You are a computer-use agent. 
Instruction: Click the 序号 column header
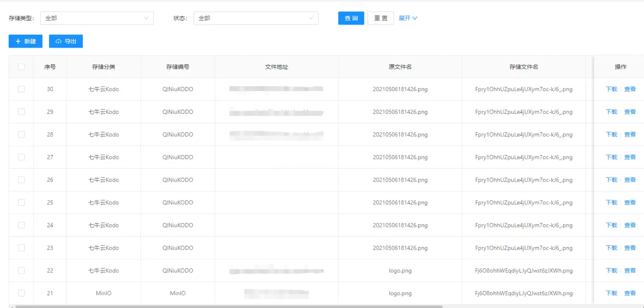click(x=50, y=67)
